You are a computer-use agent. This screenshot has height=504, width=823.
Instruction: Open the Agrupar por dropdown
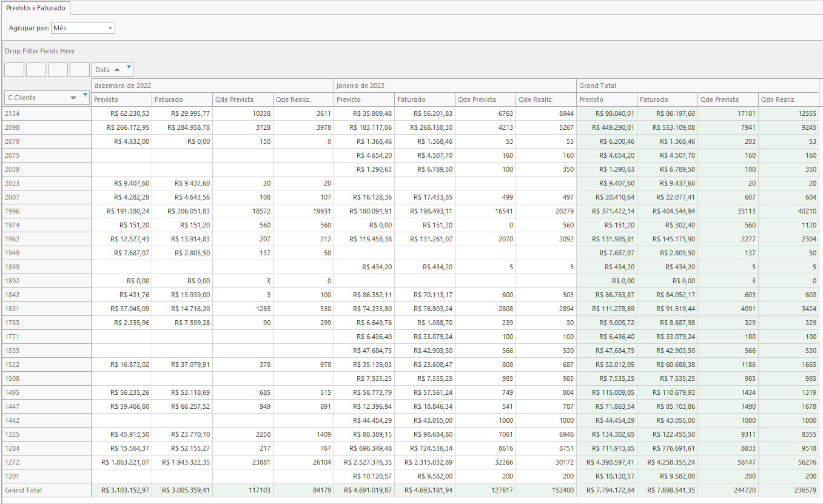110,28
